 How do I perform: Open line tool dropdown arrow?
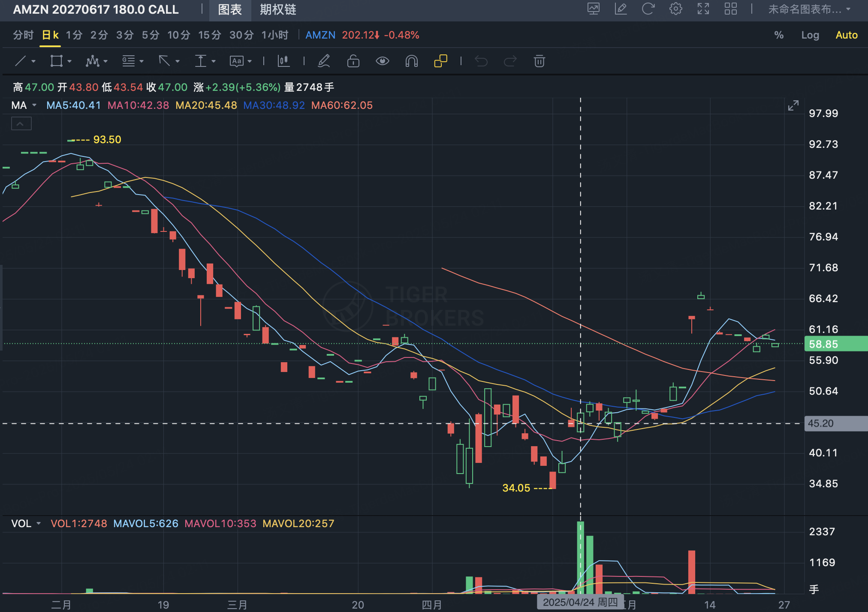[x=33, y=62]
